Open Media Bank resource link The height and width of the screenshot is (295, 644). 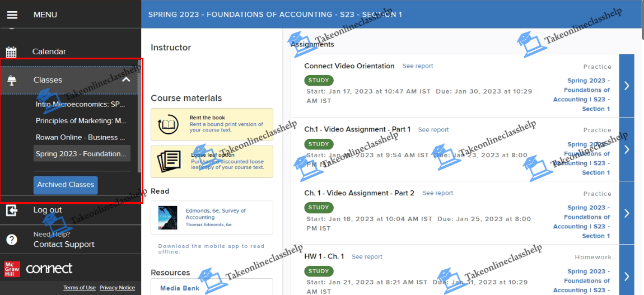pos(180,288)
